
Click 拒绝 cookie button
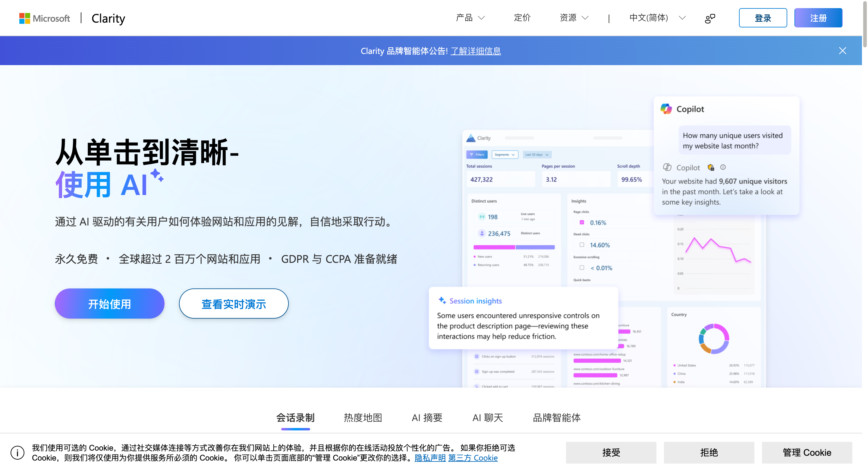point(709,452)
